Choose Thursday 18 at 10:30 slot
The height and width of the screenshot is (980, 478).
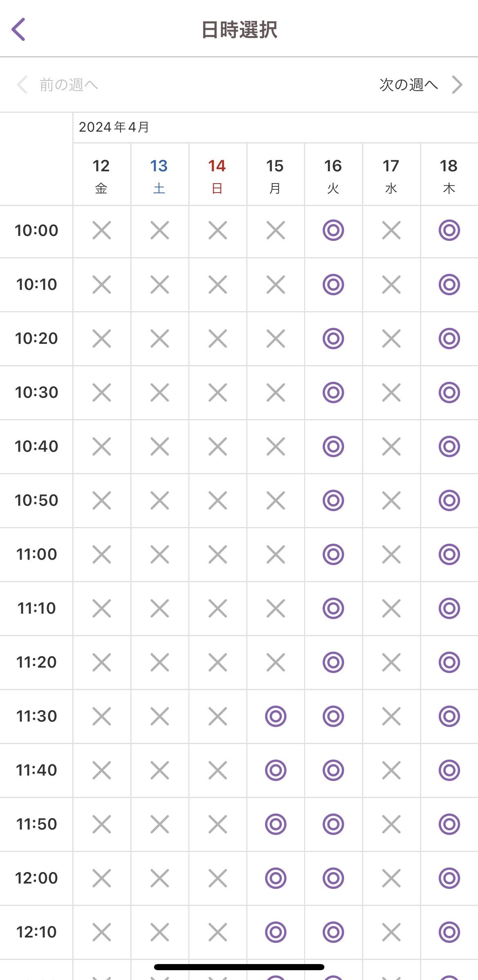click(449, 392)
